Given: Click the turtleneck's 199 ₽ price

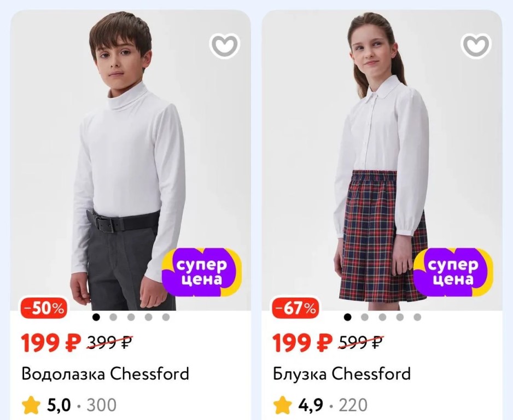Looking at the screenshot, I should [x=51, y=343].
